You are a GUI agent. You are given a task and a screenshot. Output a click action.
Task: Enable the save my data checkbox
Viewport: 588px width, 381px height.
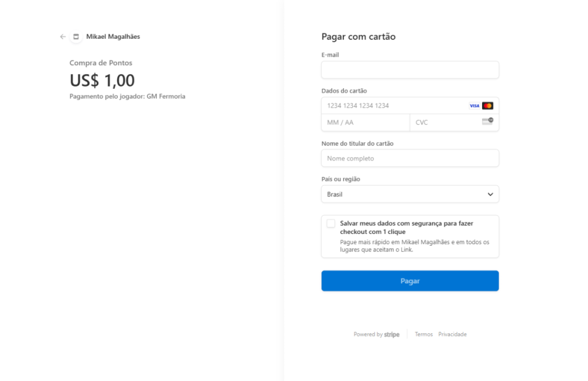pos(331,223)
